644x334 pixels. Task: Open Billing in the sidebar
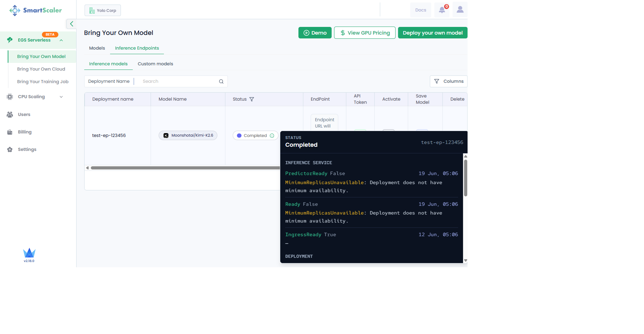24,132
